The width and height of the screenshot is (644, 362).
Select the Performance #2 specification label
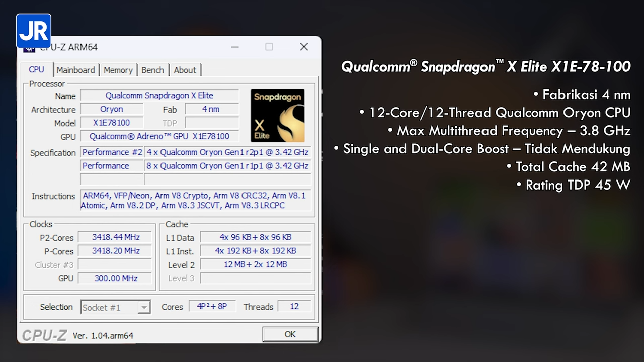coord(112,152)
